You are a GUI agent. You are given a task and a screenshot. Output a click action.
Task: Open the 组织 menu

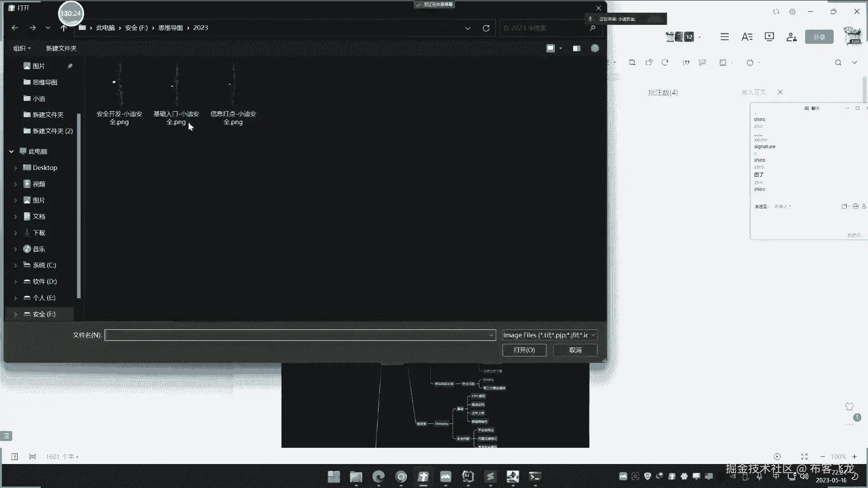(x=22, y=48)
